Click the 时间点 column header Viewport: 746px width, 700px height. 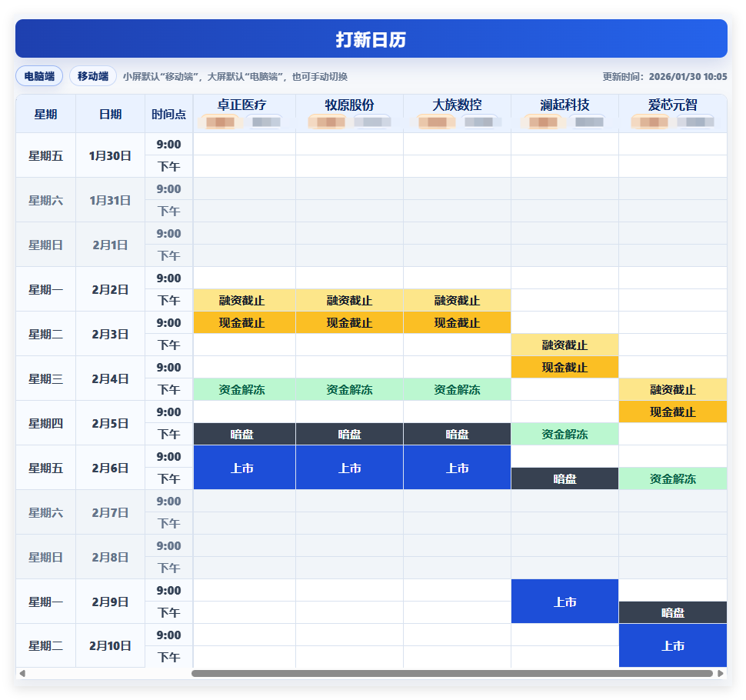point(168,115)
